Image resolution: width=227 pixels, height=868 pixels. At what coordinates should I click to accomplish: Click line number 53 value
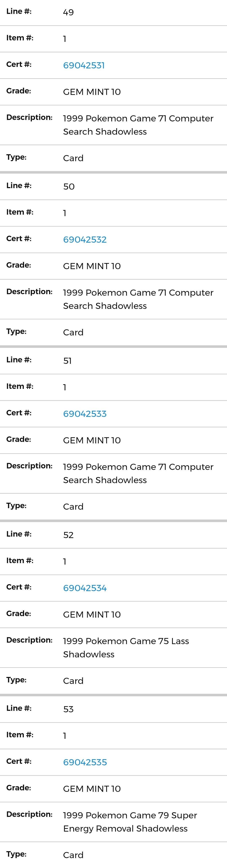[68, 709]
